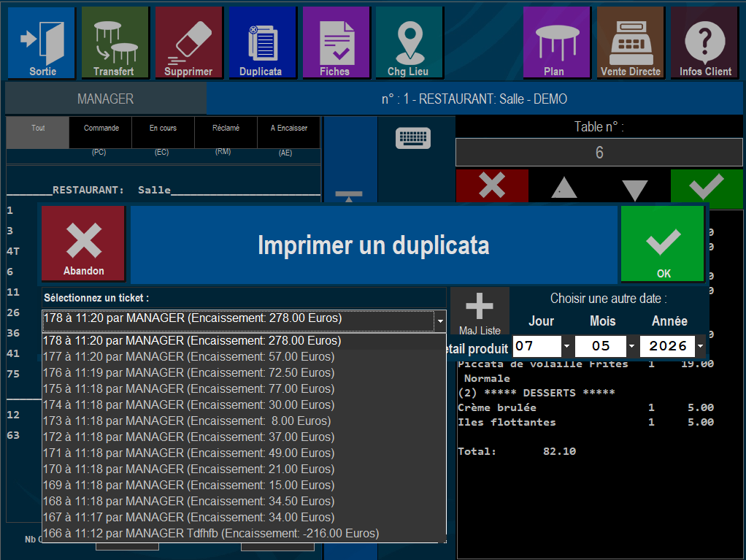The width and height of the screenshot is (746, 560).
Task: Click the Chg Lieu location icon
Action: point(409,42)
